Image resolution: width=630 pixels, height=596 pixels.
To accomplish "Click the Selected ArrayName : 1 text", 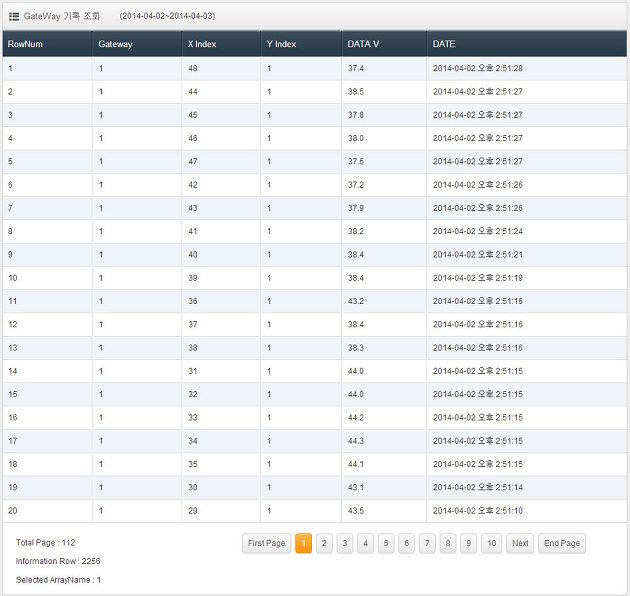I will tap(58, 580).
